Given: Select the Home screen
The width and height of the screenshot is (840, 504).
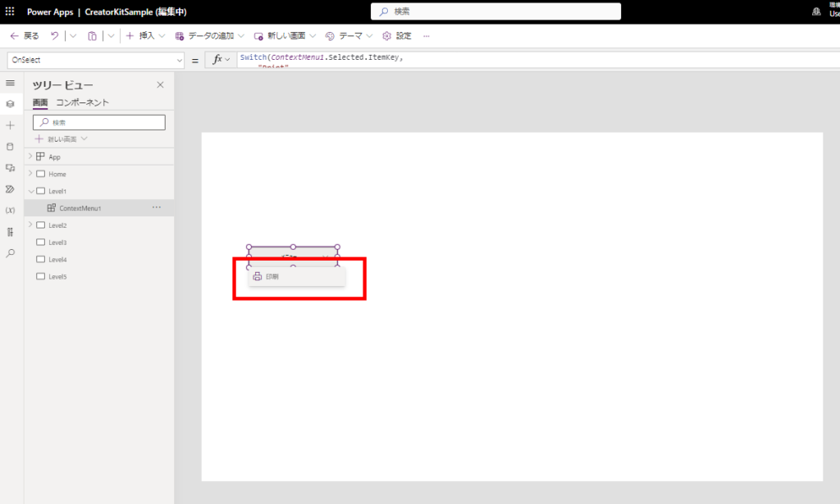Looking at the screenshot, I should point(57,174).
